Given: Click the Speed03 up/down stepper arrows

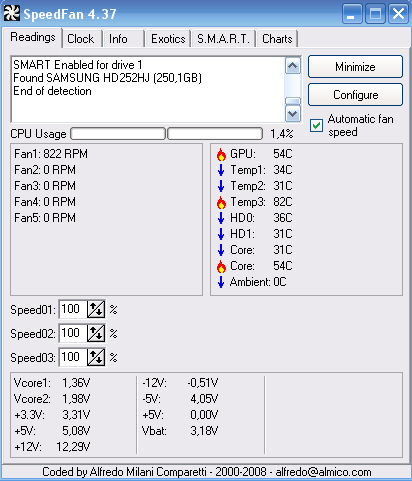Looking at the screenshot, I should (x=96, y=357).
